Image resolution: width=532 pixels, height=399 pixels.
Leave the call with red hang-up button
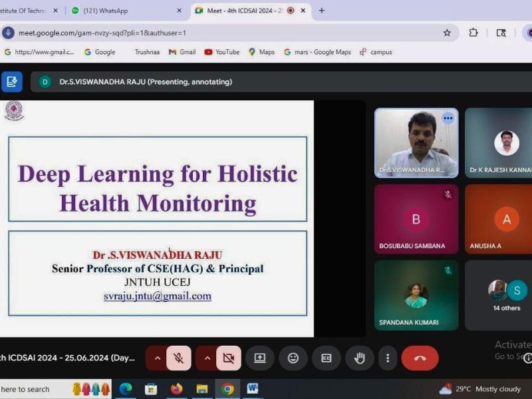tap(420, 358)
